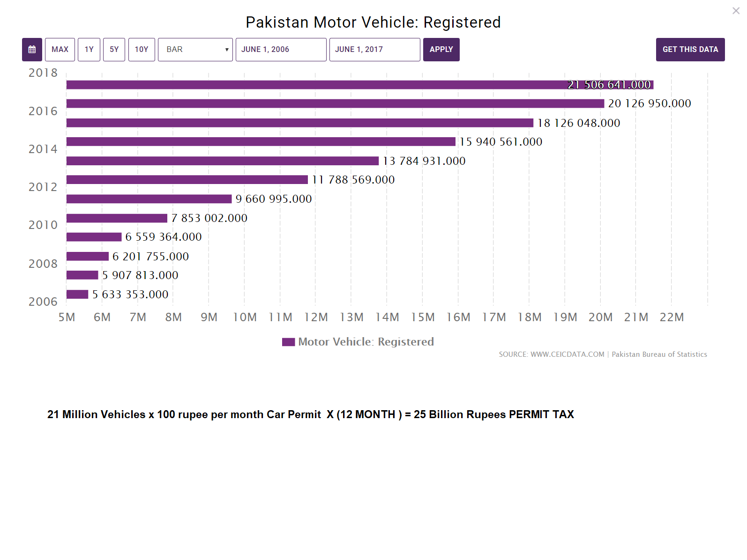Screen dimensions: 747x560
Task: Select the bar labeled 13 784 931.000
Action: point(223,161)
